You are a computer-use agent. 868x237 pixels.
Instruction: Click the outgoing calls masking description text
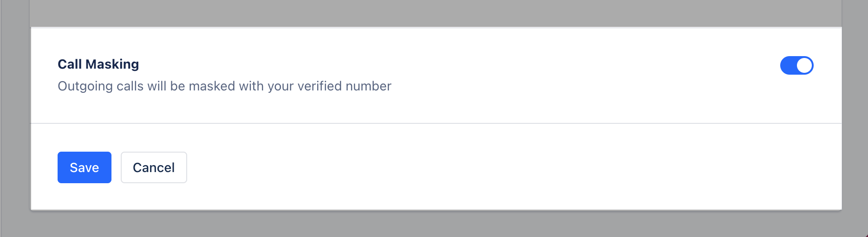(224, 86)
